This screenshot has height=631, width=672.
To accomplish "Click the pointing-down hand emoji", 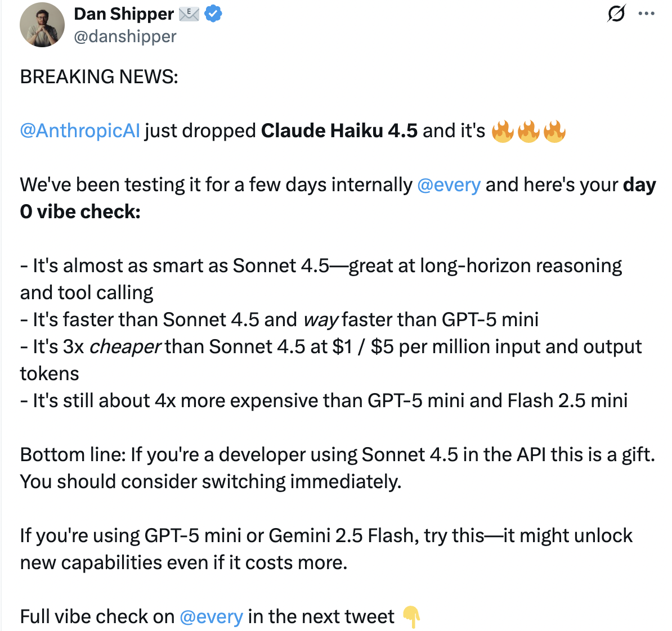I will coord(411,617).
